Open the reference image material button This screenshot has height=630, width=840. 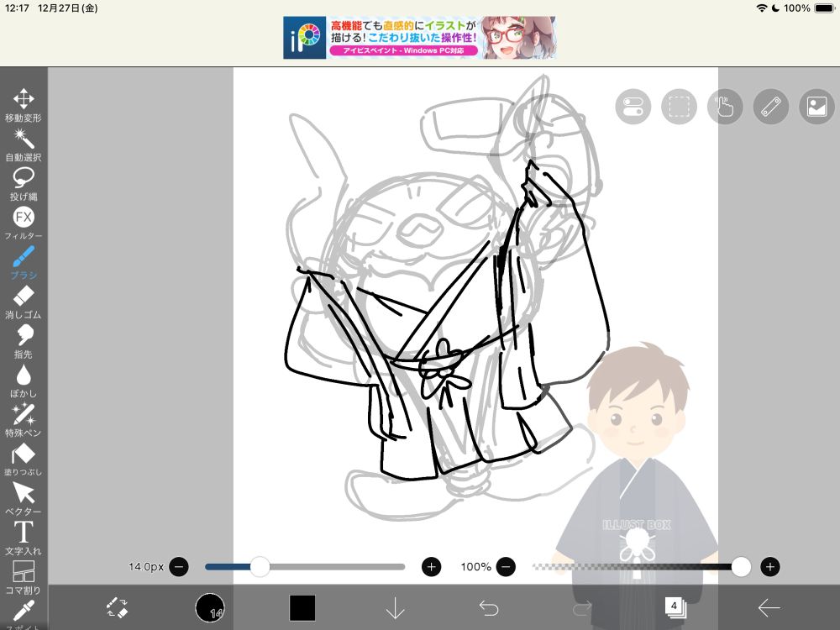click(817, 107)
